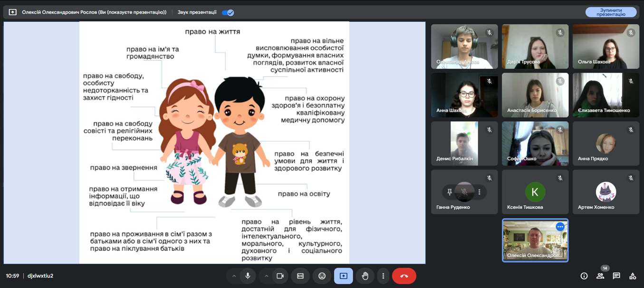Click the Зупинити презентацію button
This screenshot has width=644, height=288.
pos(611,12)
